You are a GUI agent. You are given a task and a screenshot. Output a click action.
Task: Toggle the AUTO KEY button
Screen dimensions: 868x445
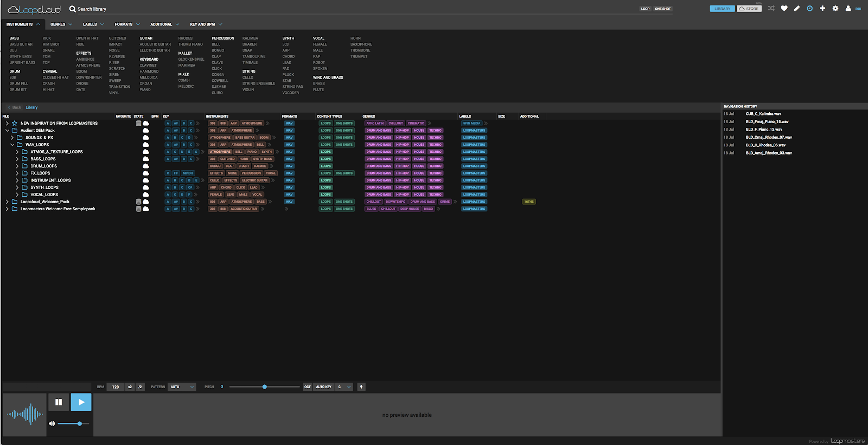324,387
